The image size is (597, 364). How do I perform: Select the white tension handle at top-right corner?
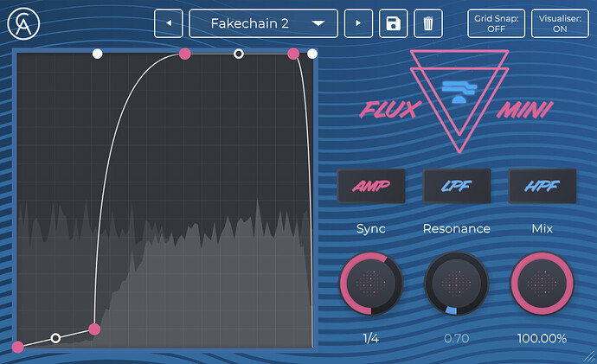point(312,54)
